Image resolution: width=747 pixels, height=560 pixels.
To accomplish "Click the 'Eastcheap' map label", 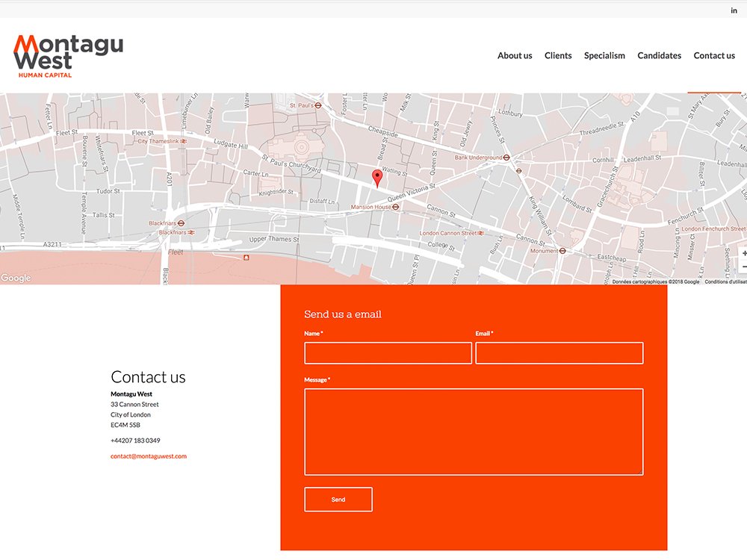I will point(612,257).
